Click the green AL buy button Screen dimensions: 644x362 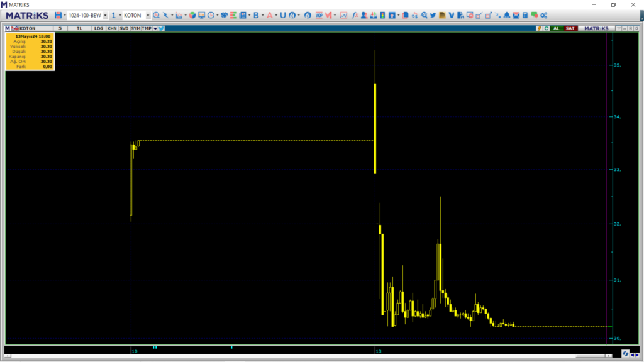557,28
